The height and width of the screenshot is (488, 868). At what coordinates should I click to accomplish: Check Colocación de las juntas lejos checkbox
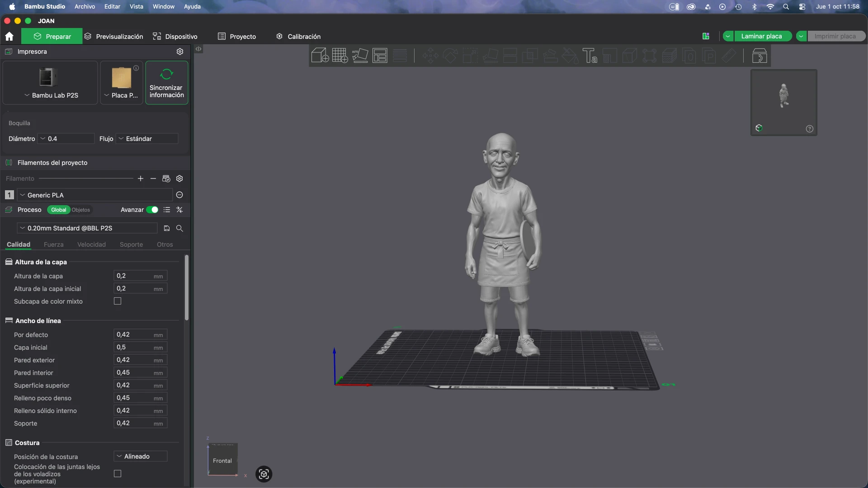tap(118, 474)
